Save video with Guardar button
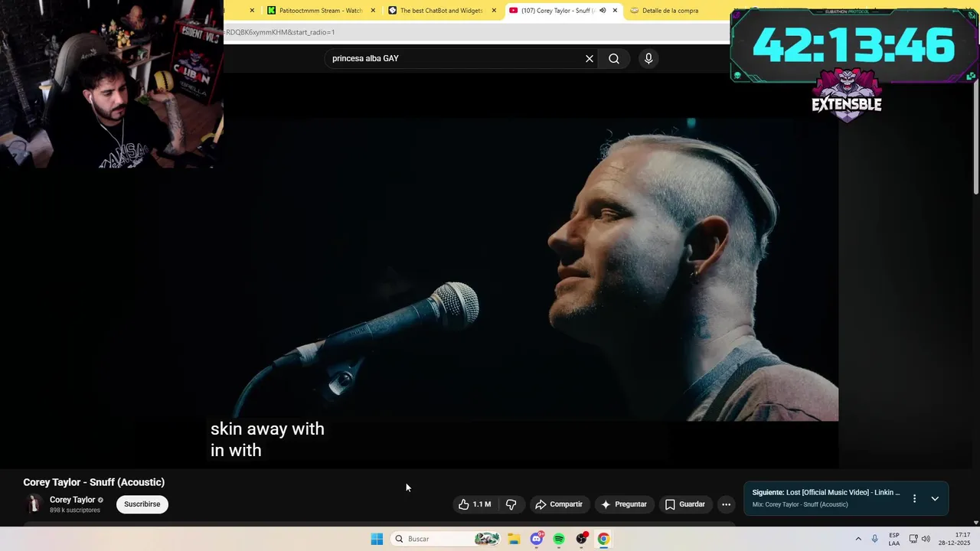Image resolution: width=980 pixels, height=551 pixels. point(685,504)
